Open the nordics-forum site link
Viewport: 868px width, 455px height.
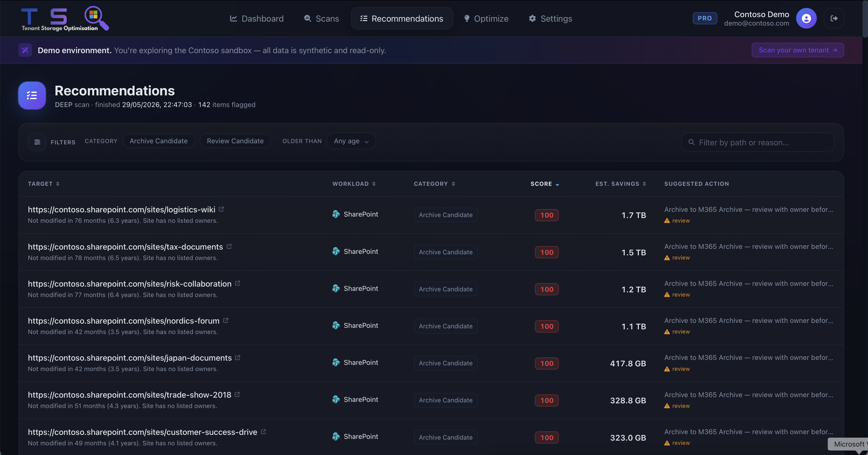point(124,321)
